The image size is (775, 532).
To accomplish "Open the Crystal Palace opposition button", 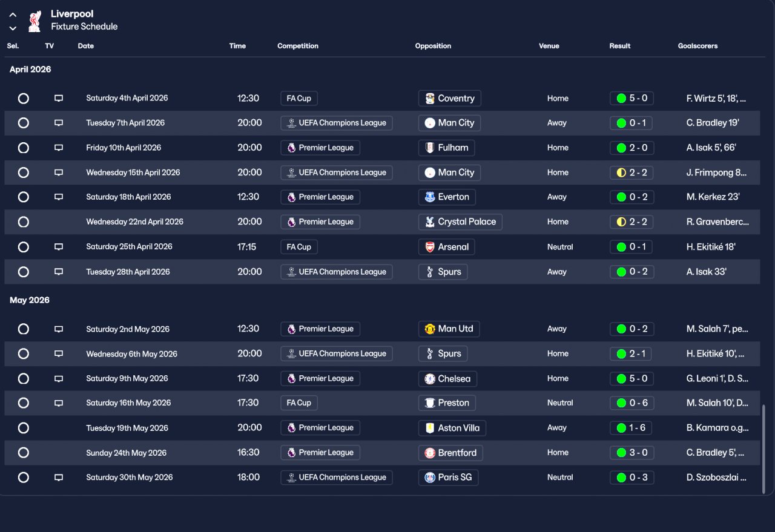I will pyautogui.click(x=460, y=222).
